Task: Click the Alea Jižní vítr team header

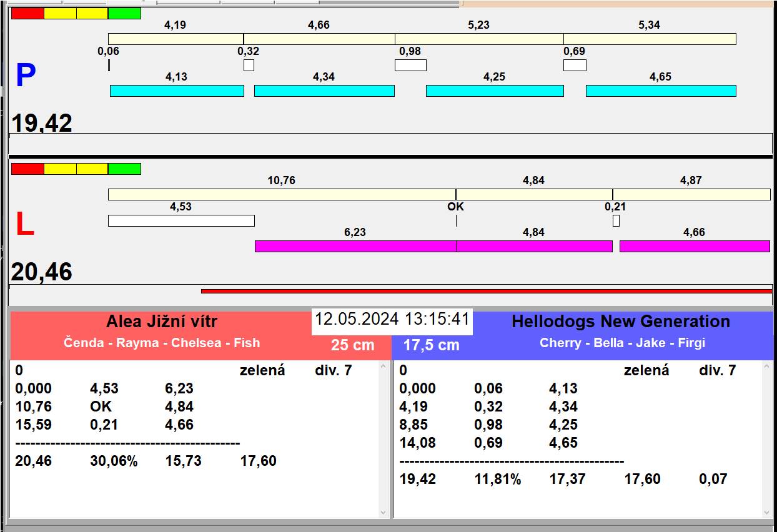Action: (162, 322)
